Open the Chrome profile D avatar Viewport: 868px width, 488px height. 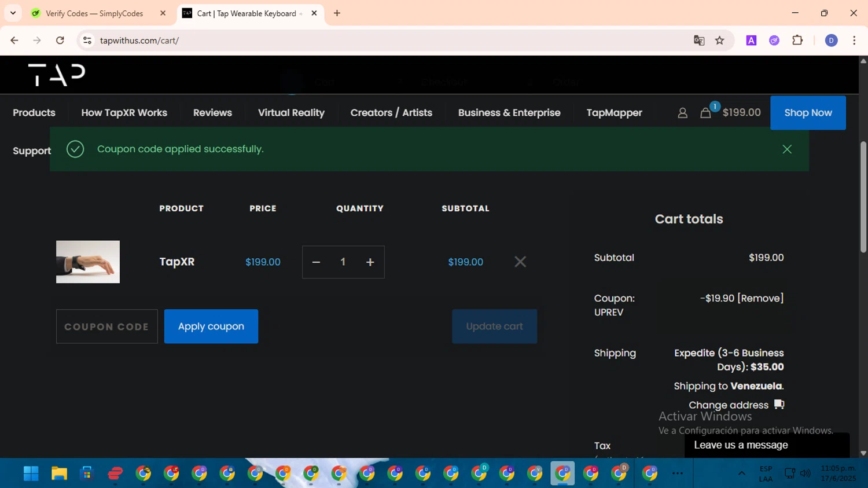coord(831,41)
